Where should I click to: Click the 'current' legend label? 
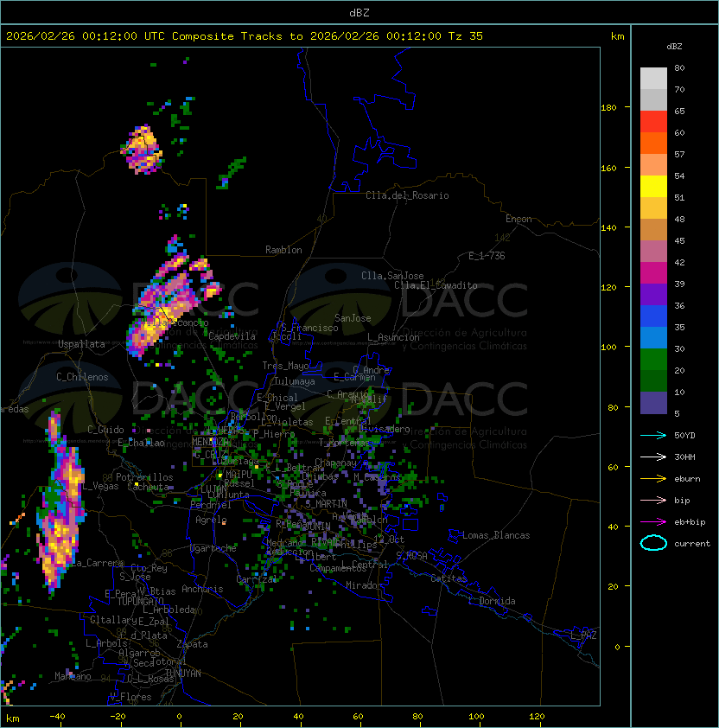point(692,544)
